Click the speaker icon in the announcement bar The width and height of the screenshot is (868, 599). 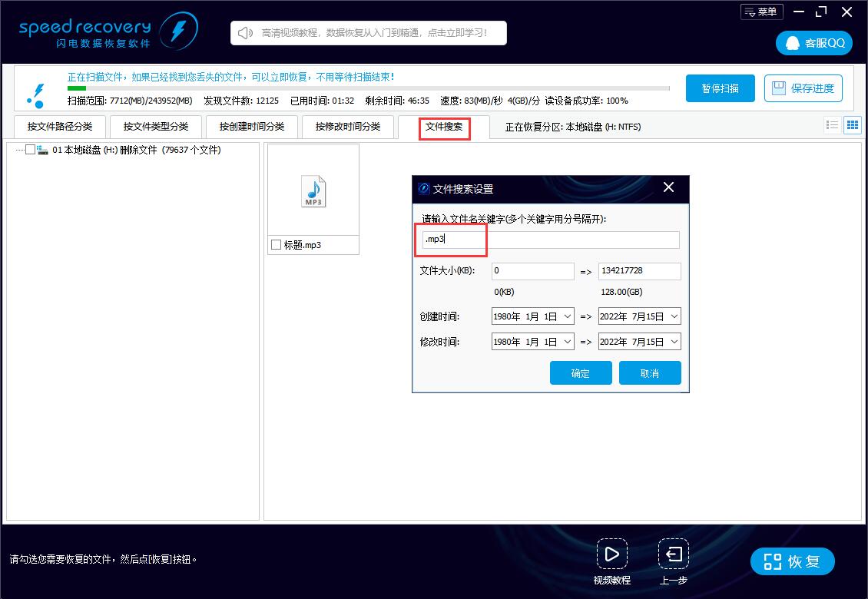[x=245, y=33]
